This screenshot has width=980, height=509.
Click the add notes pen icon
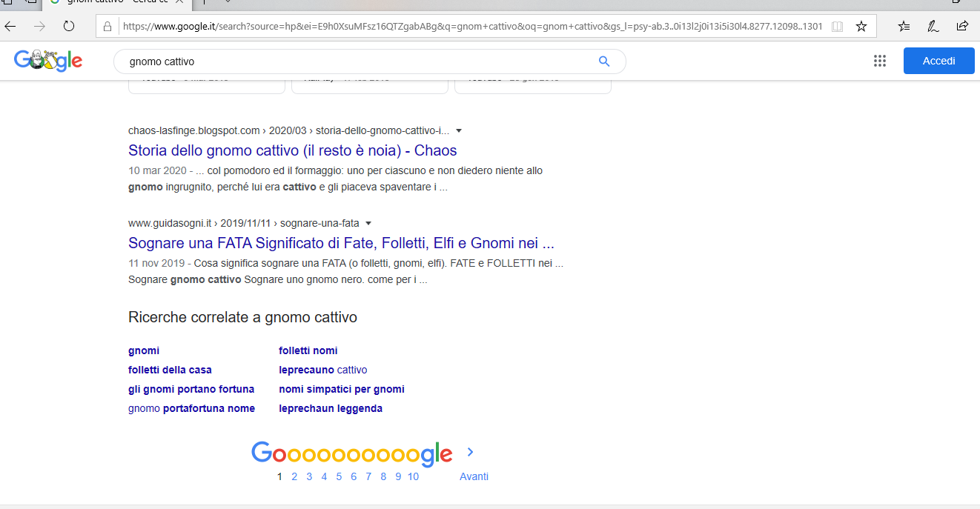933,26
